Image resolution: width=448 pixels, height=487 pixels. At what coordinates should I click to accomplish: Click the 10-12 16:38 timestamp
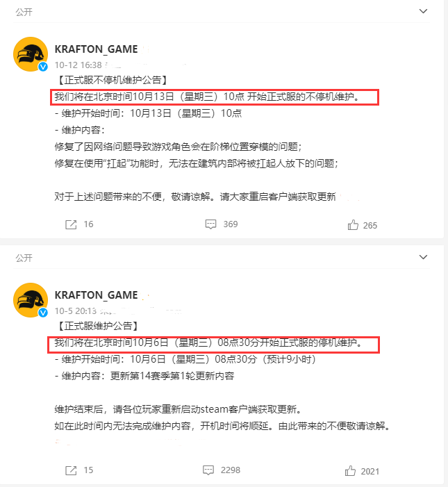point(78,65)
